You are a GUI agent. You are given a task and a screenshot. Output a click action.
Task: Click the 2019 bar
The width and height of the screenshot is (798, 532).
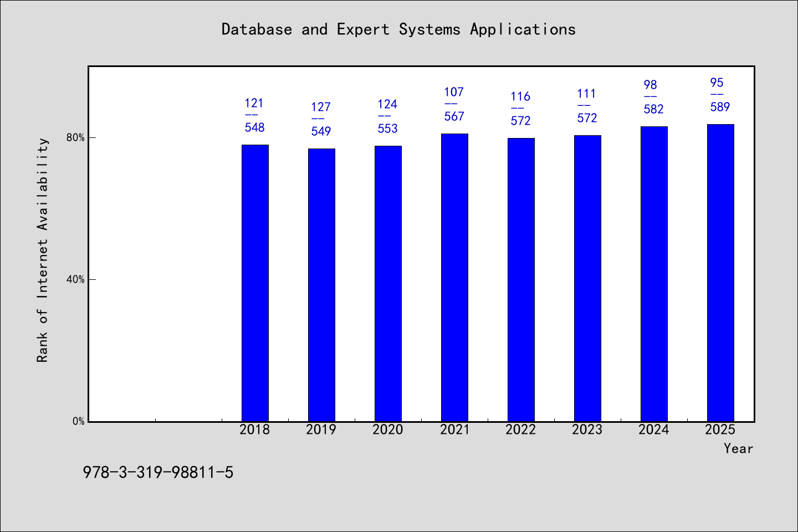tap(321, 285)
